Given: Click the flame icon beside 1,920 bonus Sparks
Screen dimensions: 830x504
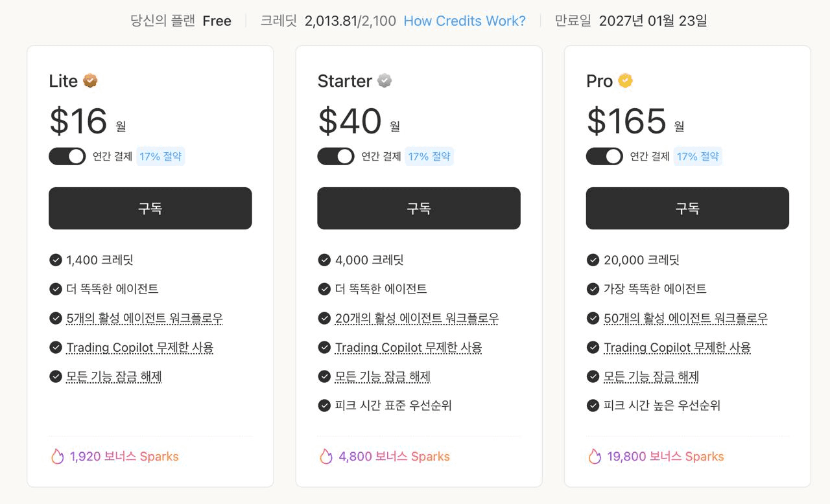Looking at the screenshot, I should 57,457.
